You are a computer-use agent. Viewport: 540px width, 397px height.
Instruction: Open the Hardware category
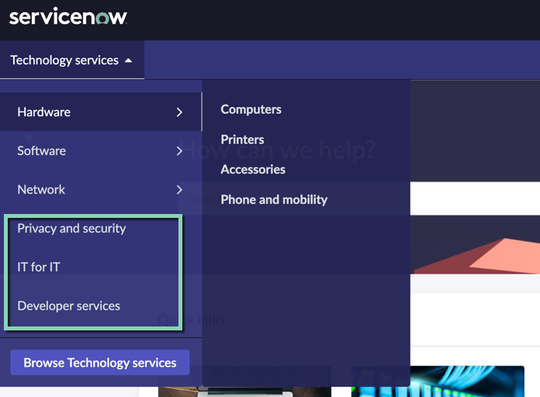click(x=101, y=112)
